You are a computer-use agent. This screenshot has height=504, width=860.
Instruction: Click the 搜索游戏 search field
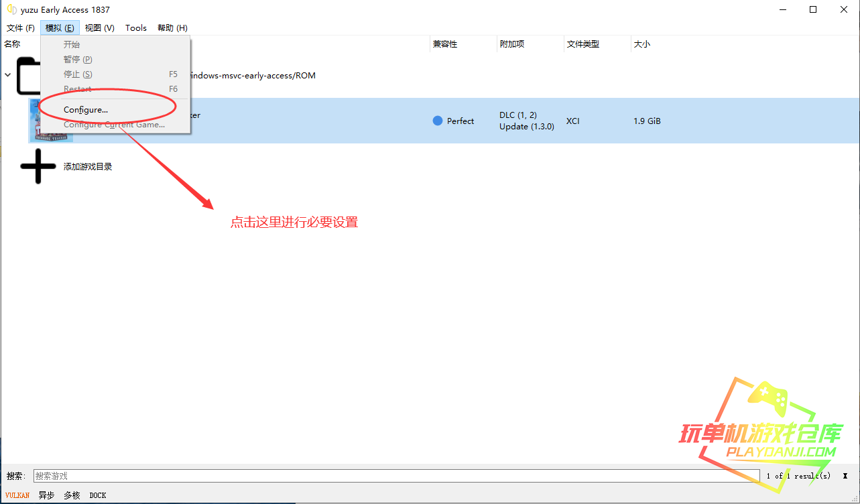(x=395, y=476)
